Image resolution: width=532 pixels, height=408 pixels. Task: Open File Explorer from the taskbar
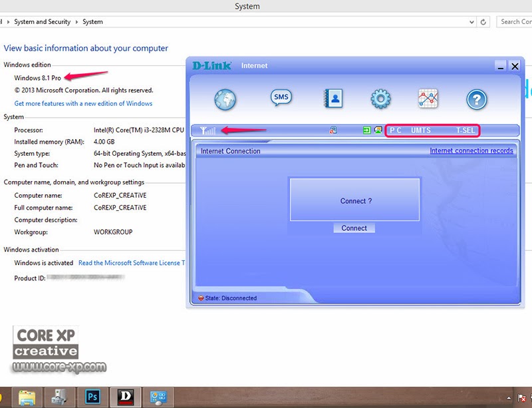coord(27,397)
